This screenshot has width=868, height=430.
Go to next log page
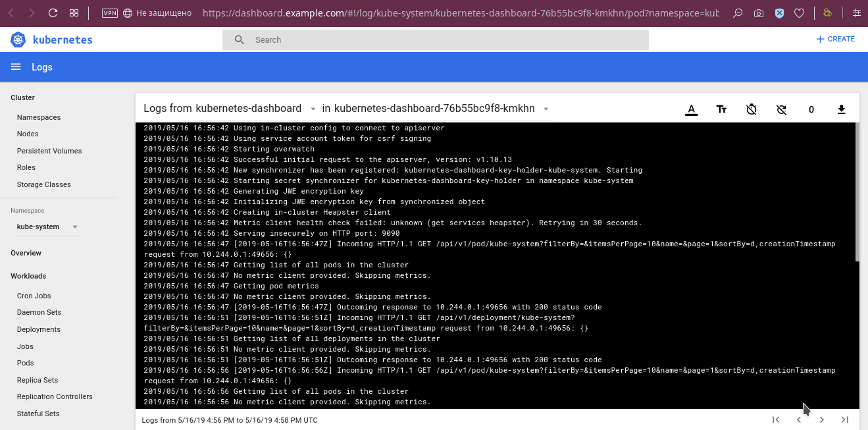pyautogui.click(x=822, y=419)
